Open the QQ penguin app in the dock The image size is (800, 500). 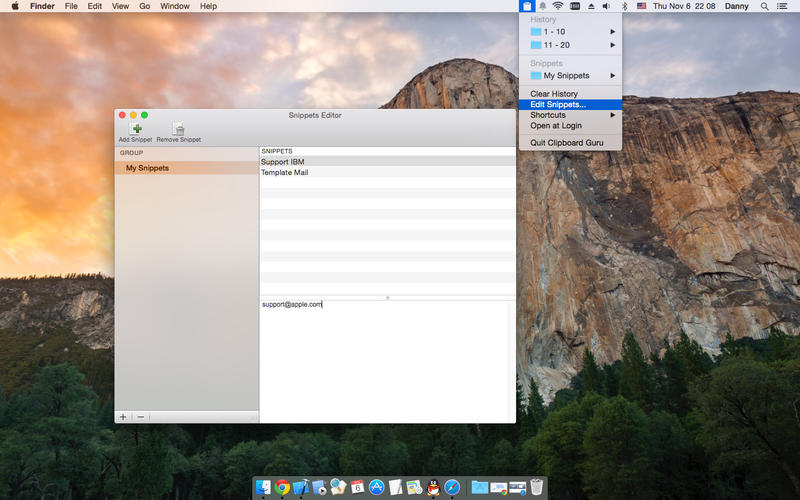tap(433, 487)
